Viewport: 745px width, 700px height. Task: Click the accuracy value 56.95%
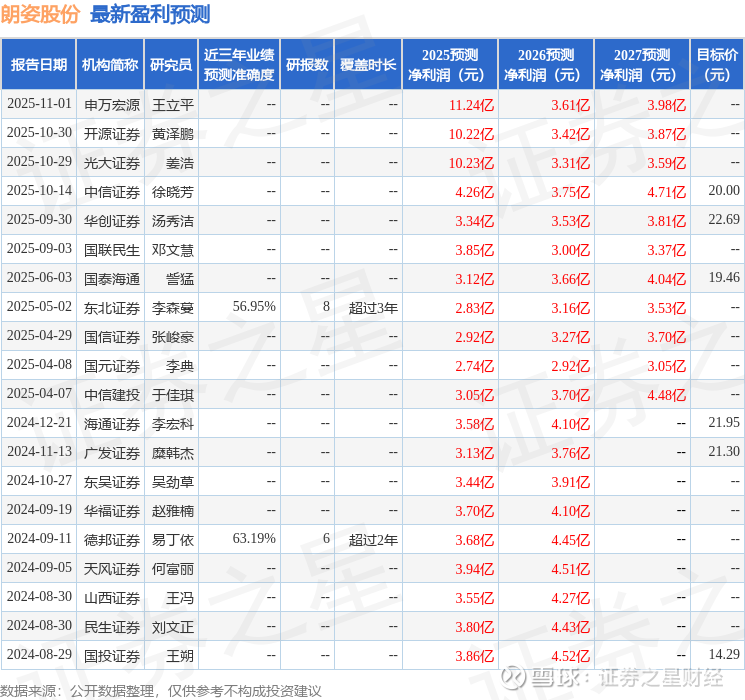pyautogui.click(x=254, y=307)
